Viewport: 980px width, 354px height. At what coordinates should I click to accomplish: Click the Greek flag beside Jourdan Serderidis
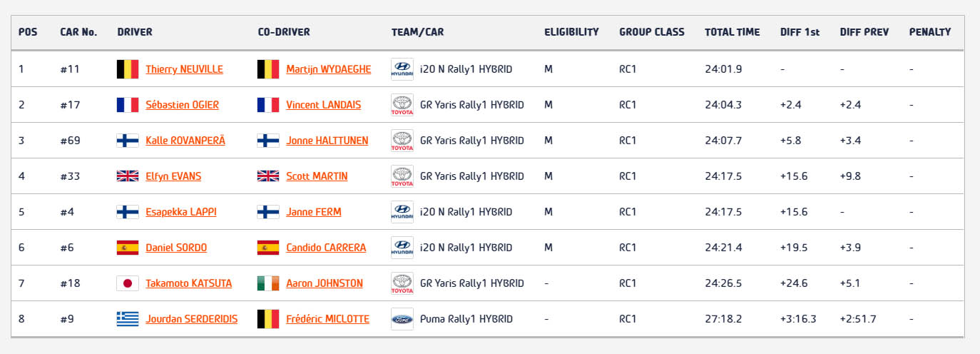pos(128,319)
